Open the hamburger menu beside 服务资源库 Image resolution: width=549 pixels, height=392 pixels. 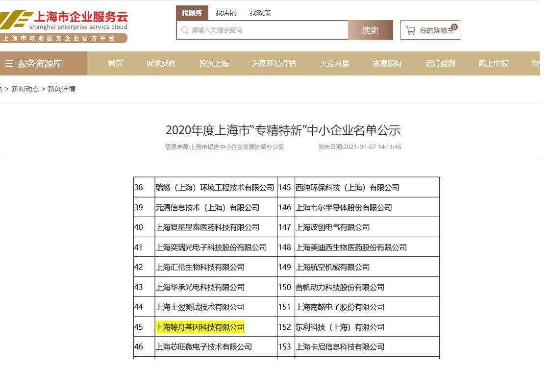(x=10, y=63)
